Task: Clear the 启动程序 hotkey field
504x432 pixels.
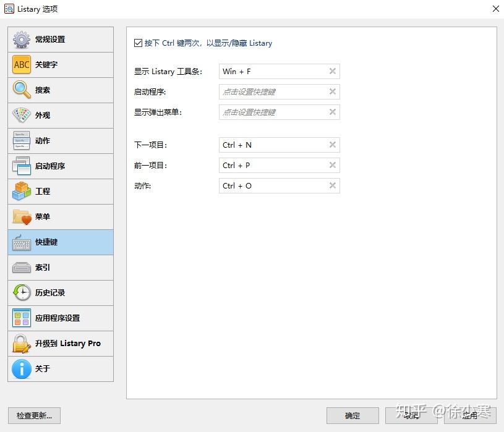Action: [x=333, y=91]
